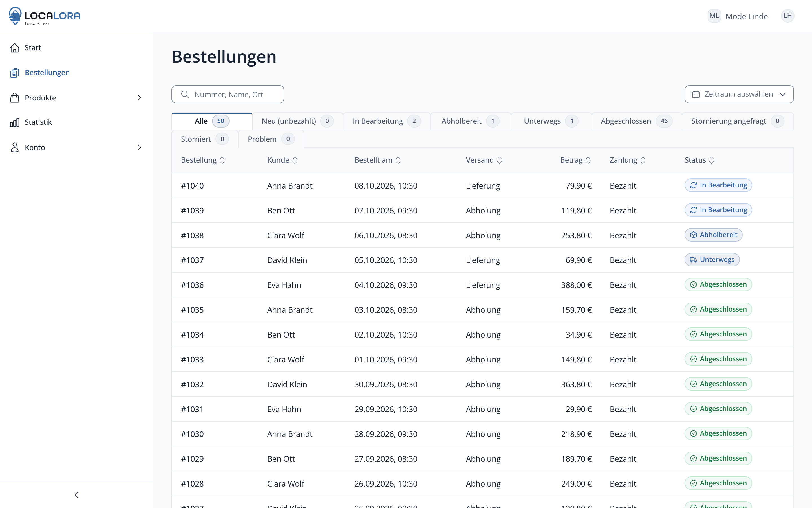Expand the Konto submenu chevron

139,147
